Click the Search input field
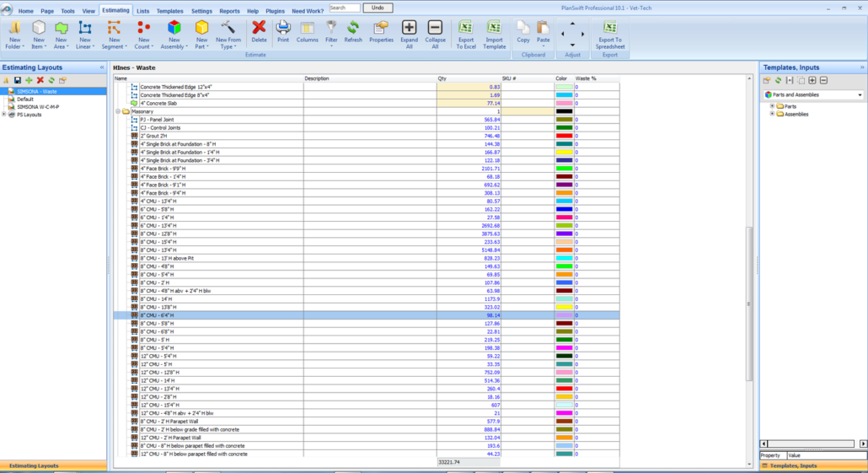Viewport: 868px width, 473px height. 346,8
